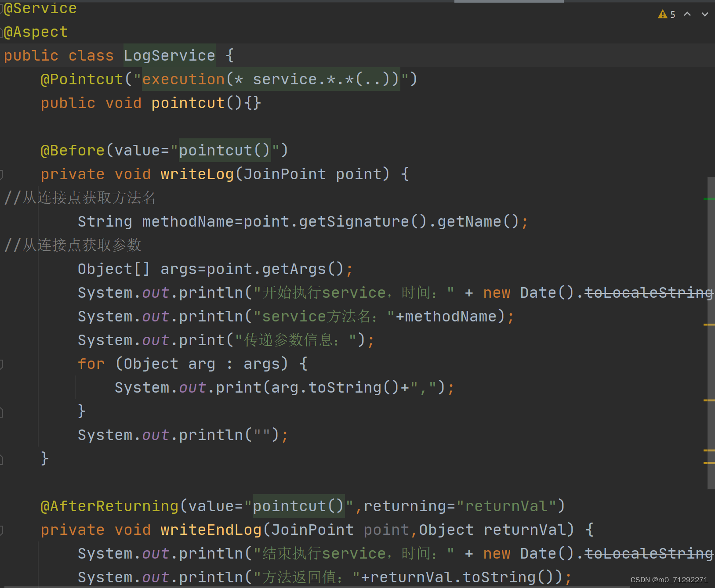This screenshot has width=715, height=588.
Task: Click arg.toString() inside the for loop
Action: 335,388
